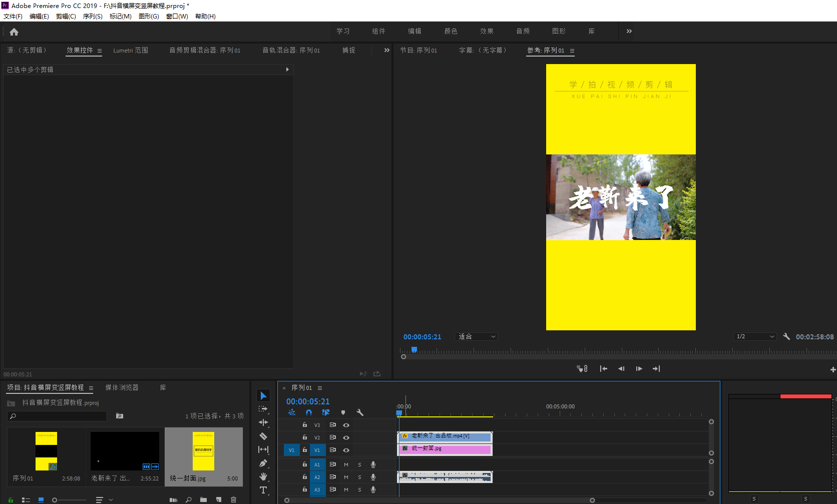Viewport: 837px width, 504px height.
Task: Select the Hand tool
Action: (264, 476)
